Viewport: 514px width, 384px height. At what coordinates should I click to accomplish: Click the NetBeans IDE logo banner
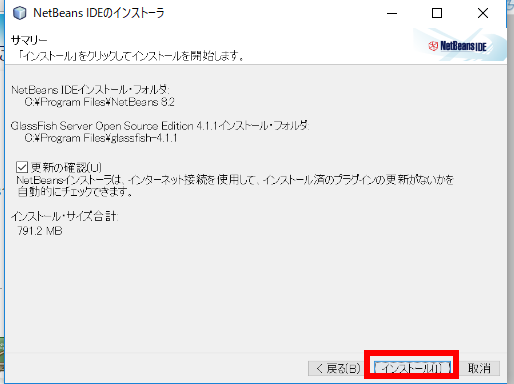(x=459, y=45)
